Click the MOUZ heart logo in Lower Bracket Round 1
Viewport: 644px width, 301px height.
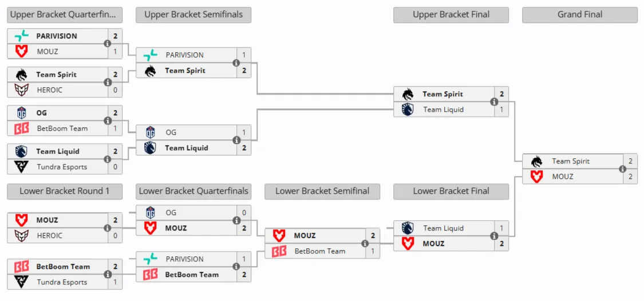pyautogui.click(x=21, y=220)
